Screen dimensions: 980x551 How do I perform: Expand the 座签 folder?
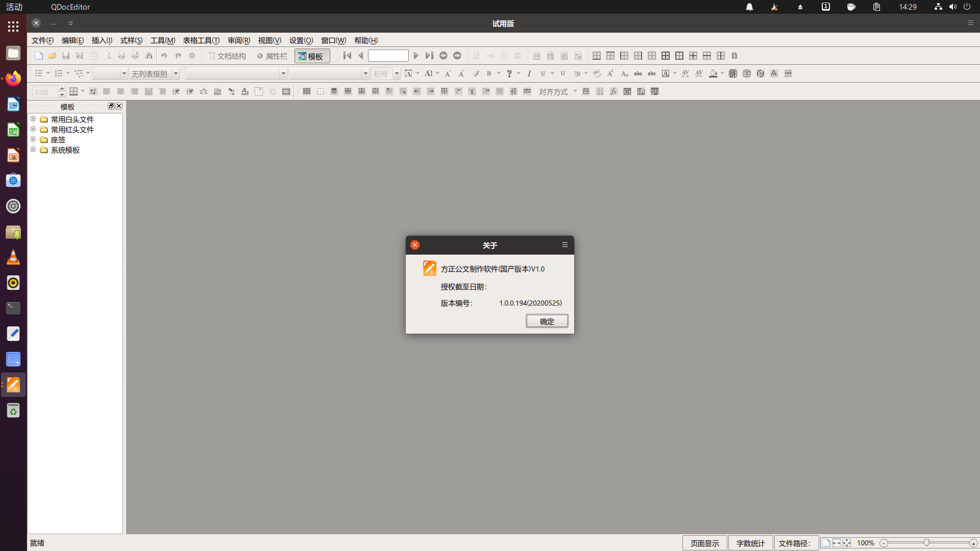point(33,139)
